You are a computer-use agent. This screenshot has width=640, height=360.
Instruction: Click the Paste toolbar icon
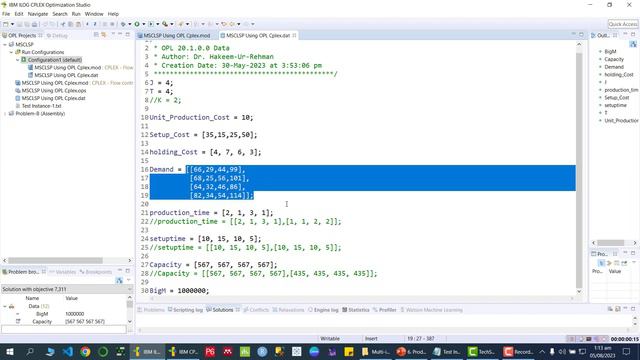78,24
